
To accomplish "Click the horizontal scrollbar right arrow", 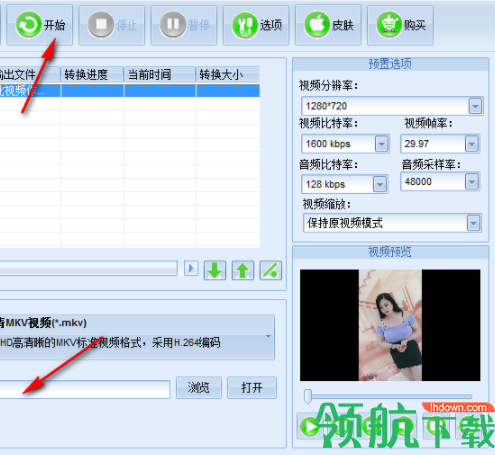I will (x=191, y=268).
